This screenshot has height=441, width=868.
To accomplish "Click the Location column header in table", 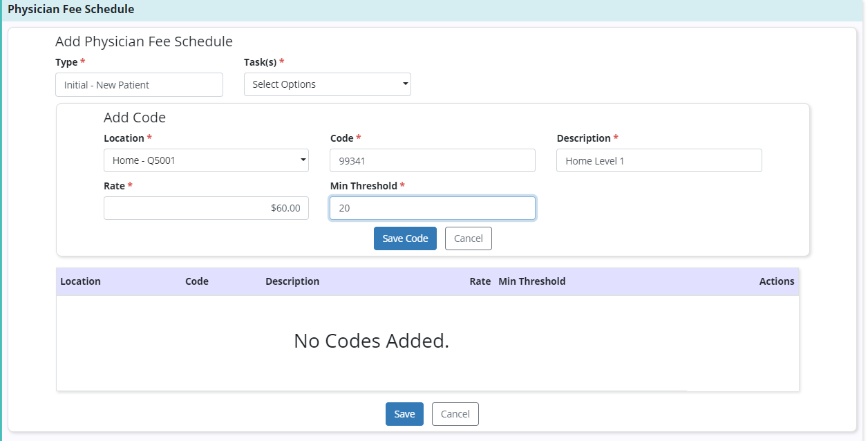I will click(80, 281).
